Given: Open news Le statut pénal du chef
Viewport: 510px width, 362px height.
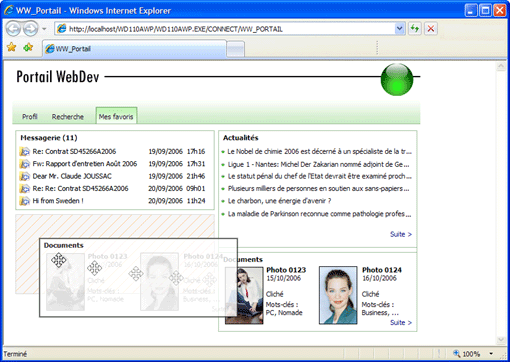Looking at the screenshot, I should coord(320,176).
